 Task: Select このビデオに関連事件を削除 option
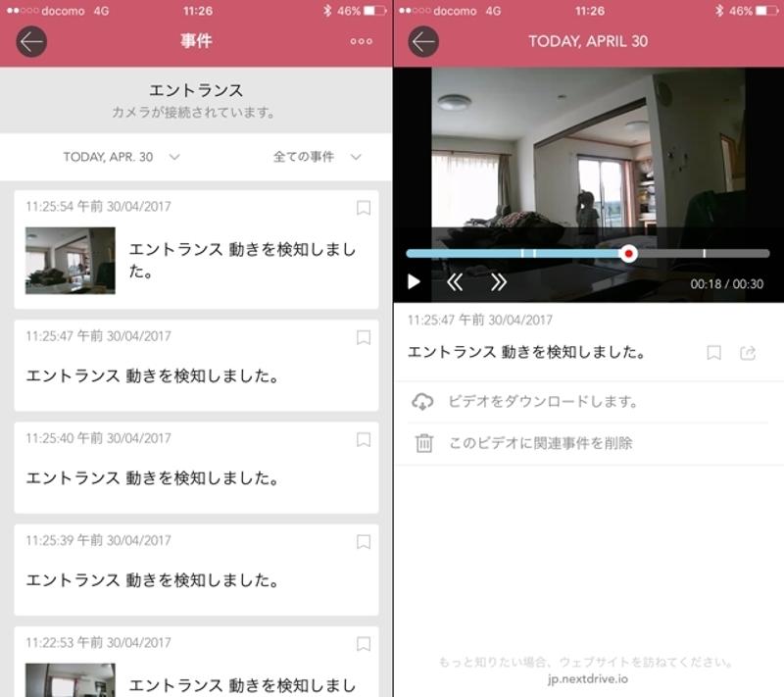[540, 443]
